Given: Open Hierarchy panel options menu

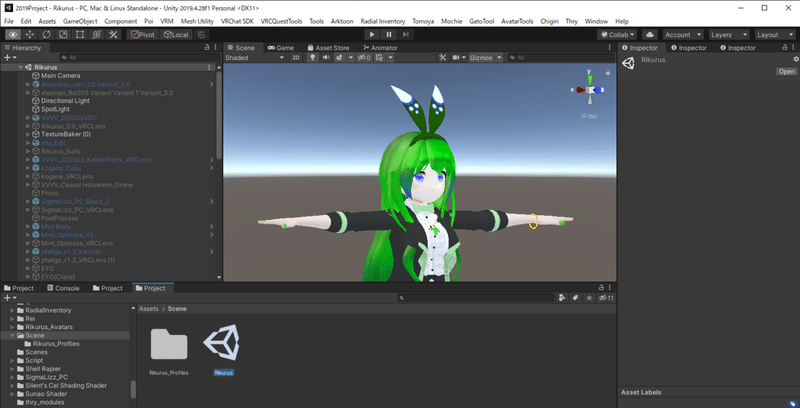Looking at the screenshot, I should click(215, 47).
